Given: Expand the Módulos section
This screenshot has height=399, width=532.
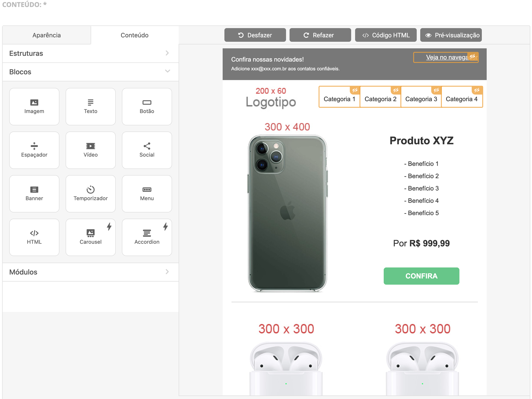Looking at the screenshot, I should click(x=90, y=272).
